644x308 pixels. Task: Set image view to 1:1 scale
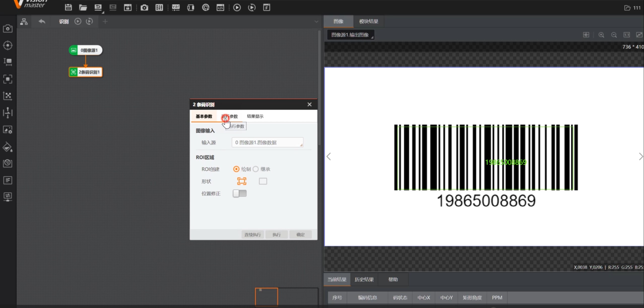pyautogui.click(x=627, y=35)
